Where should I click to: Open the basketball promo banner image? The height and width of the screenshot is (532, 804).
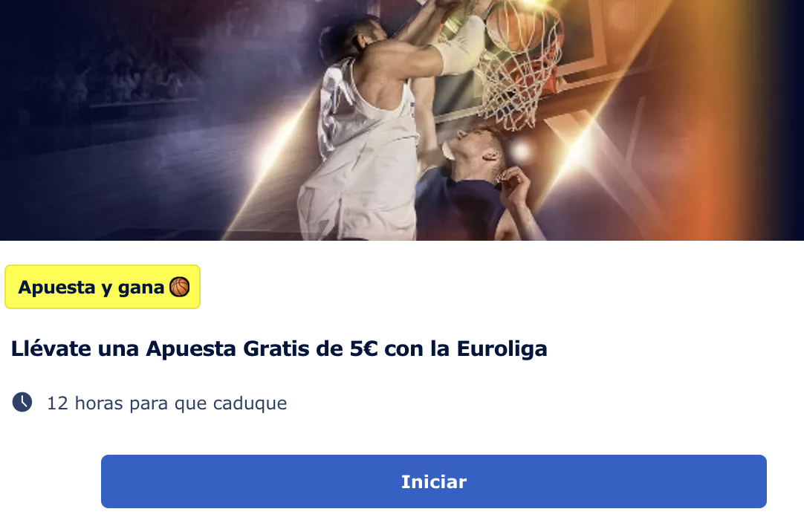coord(402,120)
